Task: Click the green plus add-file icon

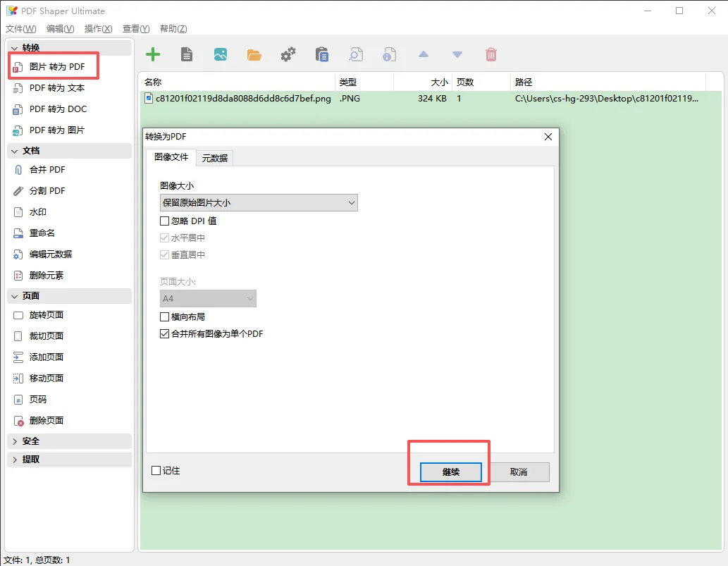Action: point(153,54)
